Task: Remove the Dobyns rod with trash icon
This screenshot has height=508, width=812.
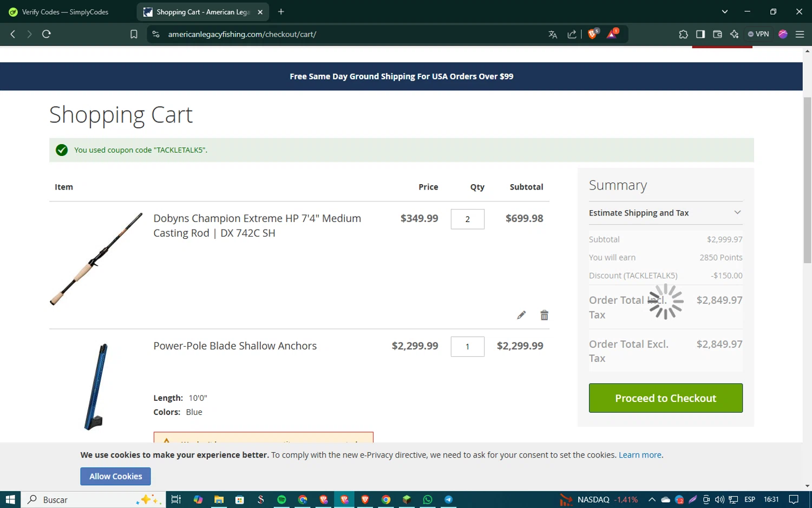Action: point(545,315)
